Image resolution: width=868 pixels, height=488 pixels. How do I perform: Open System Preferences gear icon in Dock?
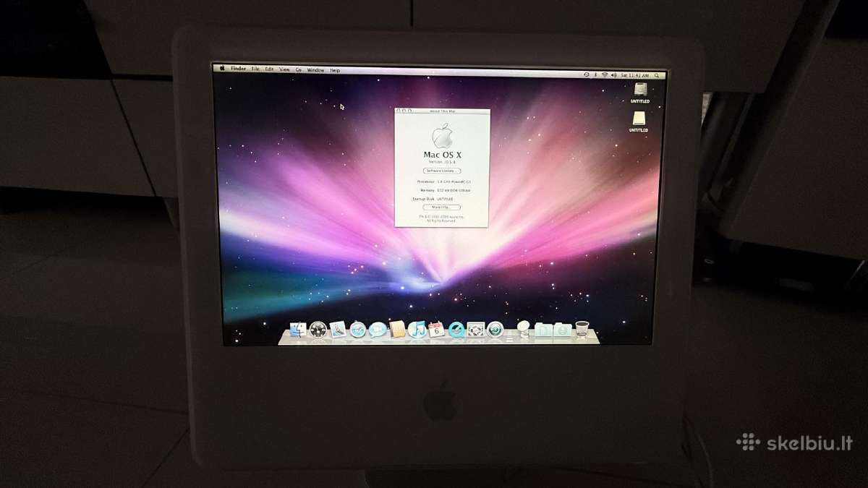coord(476,330)
